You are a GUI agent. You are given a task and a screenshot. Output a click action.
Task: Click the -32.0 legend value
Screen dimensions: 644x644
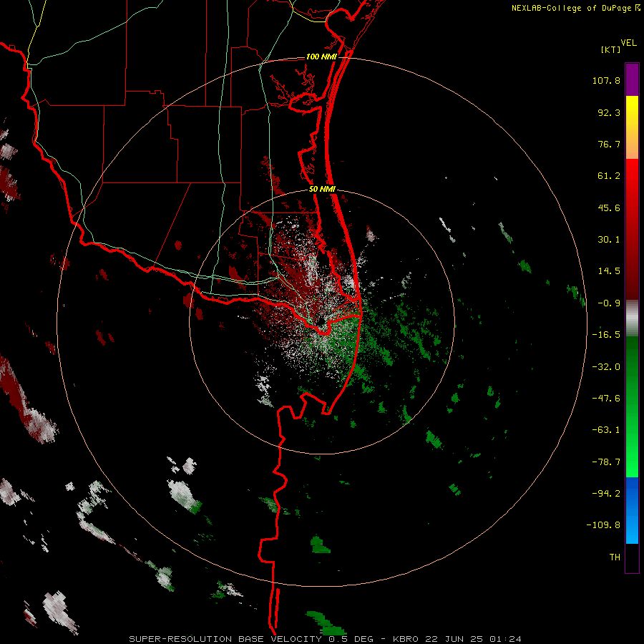(x=606, y=367)
